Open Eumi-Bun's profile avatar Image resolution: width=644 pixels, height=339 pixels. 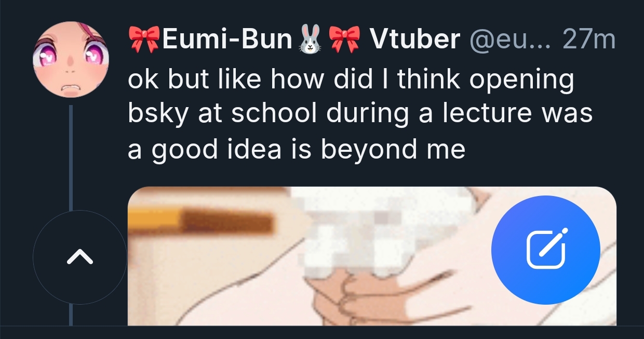tap(71, 59)
